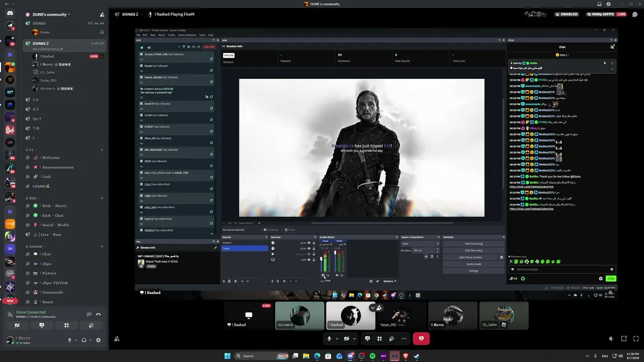Create channel in Kick category

[102, 198]
